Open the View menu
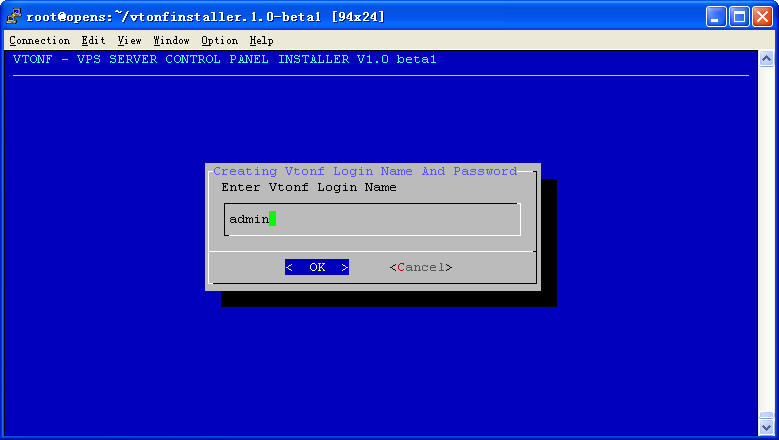This screenshot has width=779, height=440. [x=129, y=40]
